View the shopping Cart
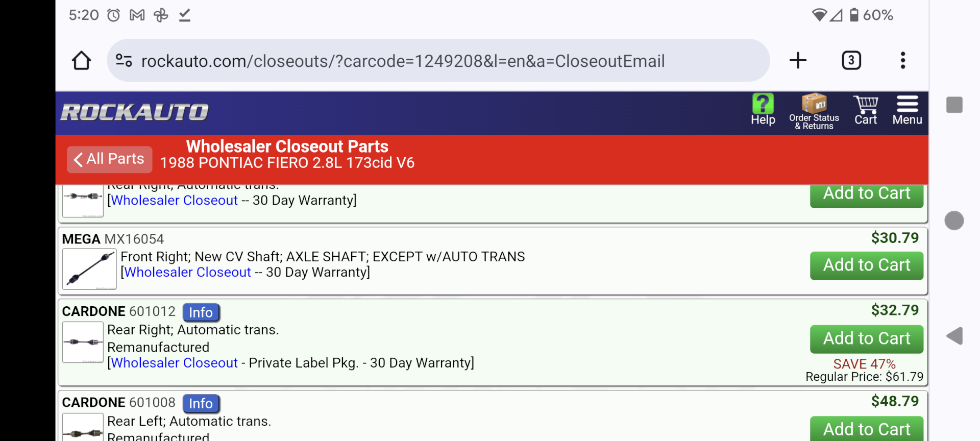 pos(866,110)
